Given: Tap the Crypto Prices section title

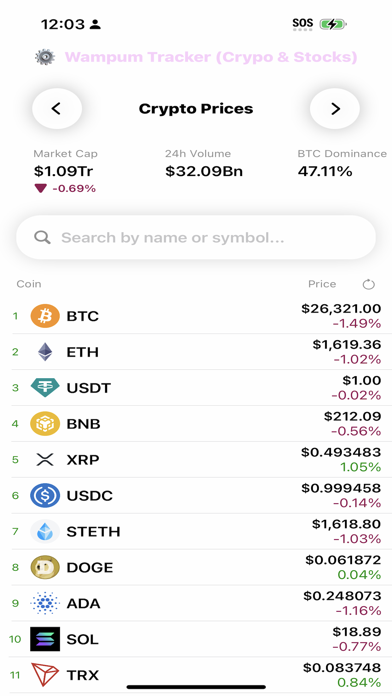Looking at the screenshot, I should 196,109.
